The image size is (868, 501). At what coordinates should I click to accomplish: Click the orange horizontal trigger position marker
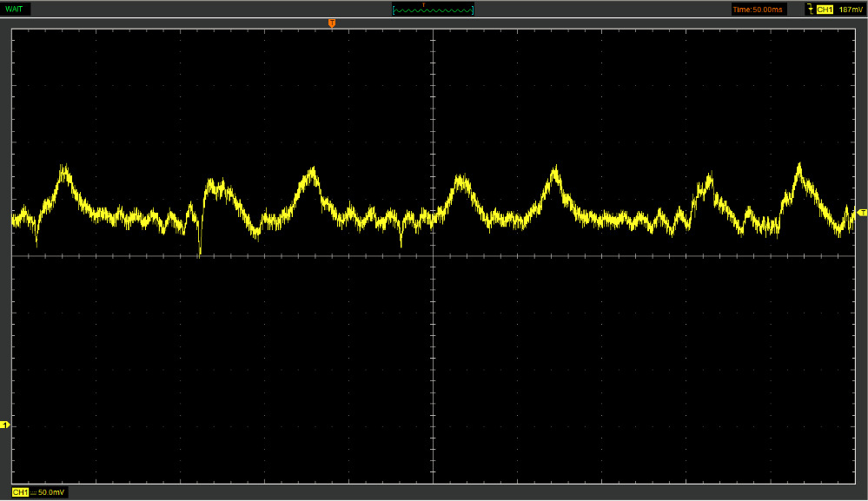[331, 23]
